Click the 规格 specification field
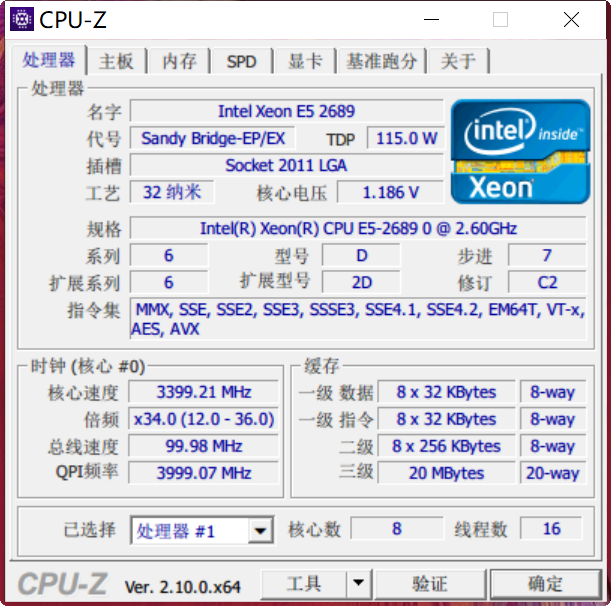 tap(358, 228)
